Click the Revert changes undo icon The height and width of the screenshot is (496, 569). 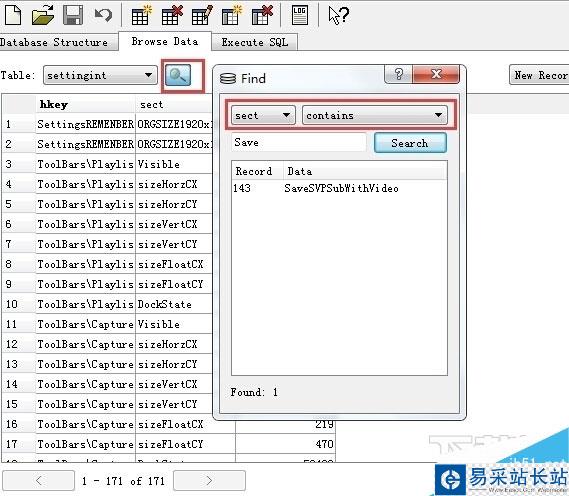[x=103, y=15]
